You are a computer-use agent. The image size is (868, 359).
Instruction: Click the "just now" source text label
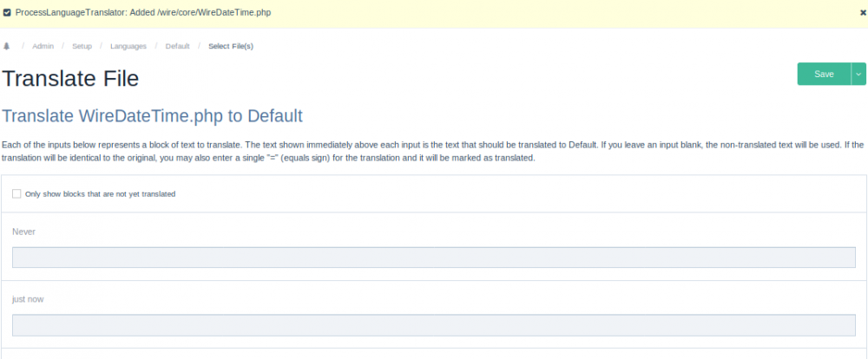pos(28,299)
